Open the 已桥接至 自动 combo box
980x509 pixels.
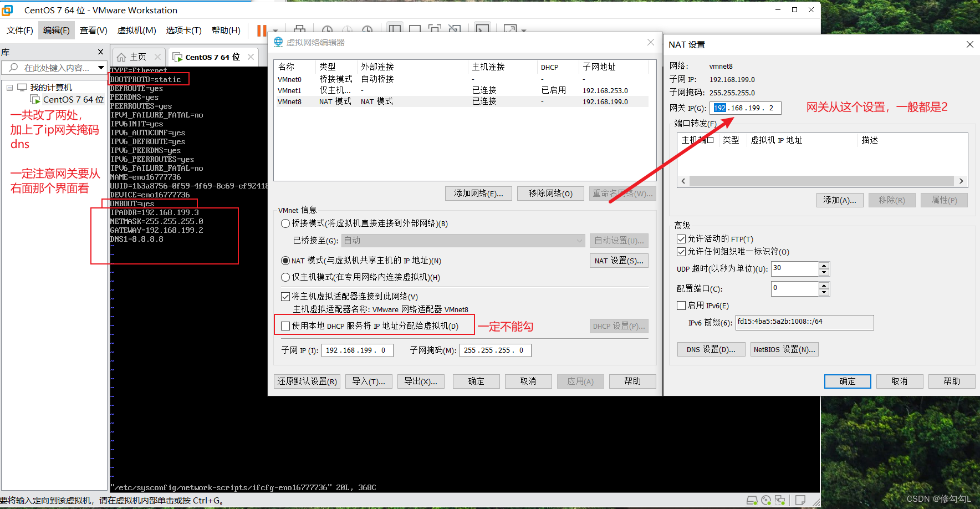[x=463, y=241]
